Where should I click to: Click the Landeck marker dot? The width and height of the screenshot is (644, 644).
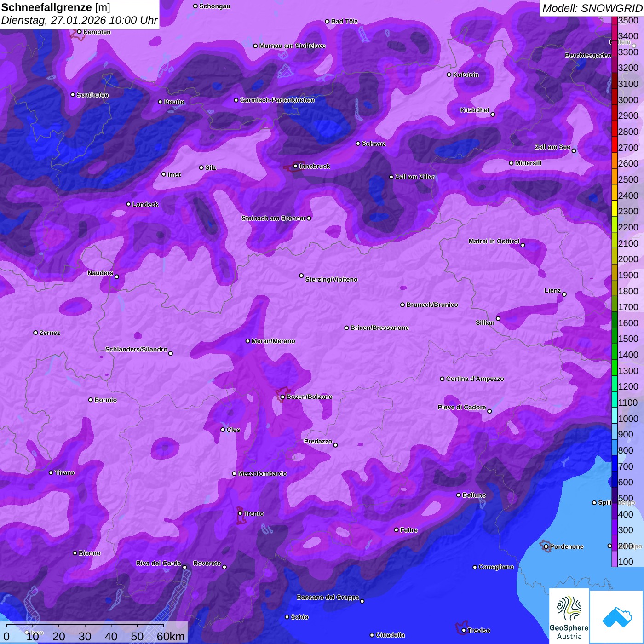[128, 204]
